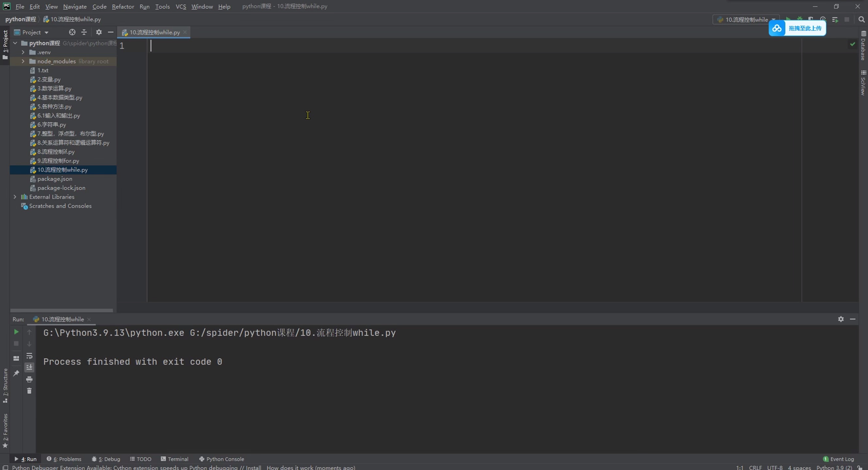Open Project view dropdown
The width and height of the screenshot is (868, 470).
pyautogui.click(x=46, y=32)
